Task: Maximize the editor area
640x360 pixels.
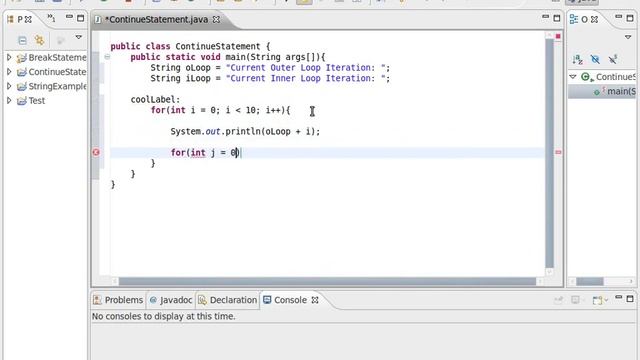Action: [557, 18]
